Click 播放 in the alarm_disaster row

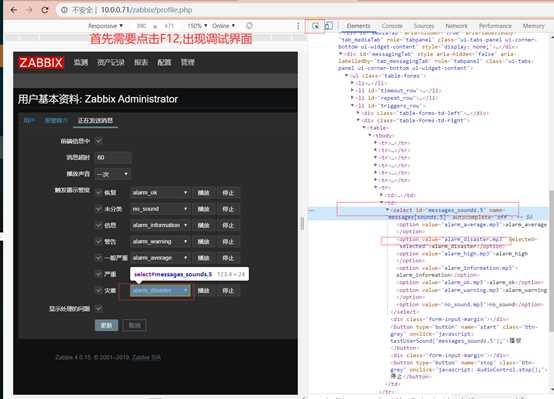204,291
